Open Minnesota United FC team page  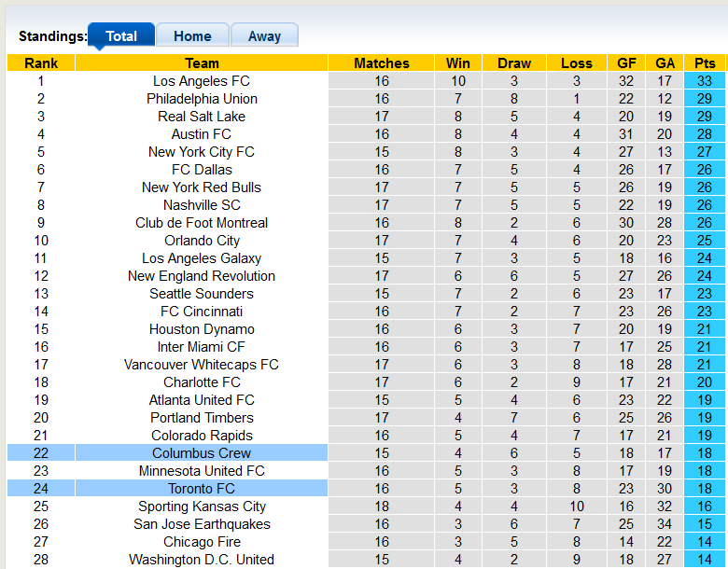pos(202,471)
